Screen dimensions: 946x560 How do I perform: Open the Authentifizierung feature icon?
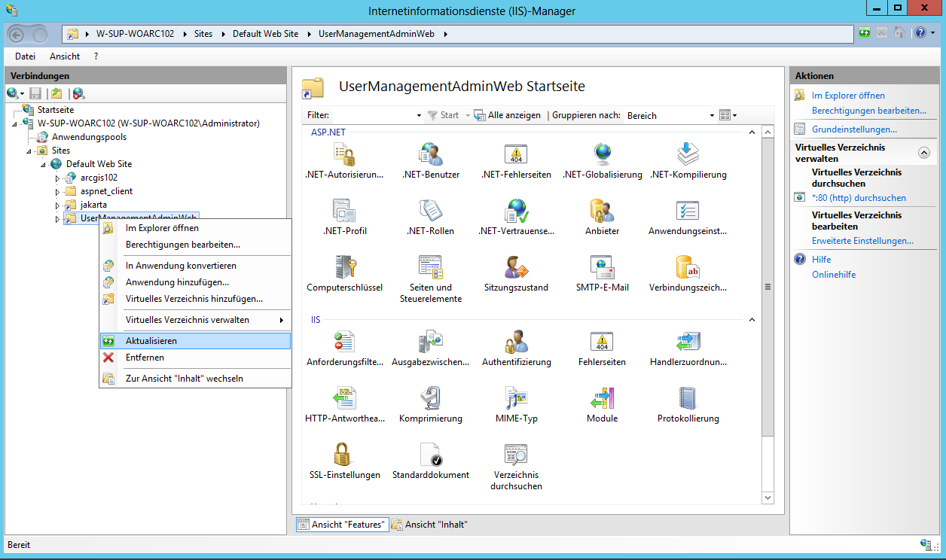pyautogui.click(x=516, y=342)
